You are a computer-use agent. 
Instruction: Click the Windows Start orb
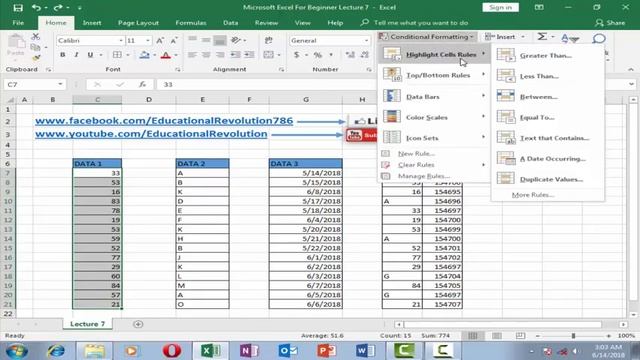click(x=17, y=351)
